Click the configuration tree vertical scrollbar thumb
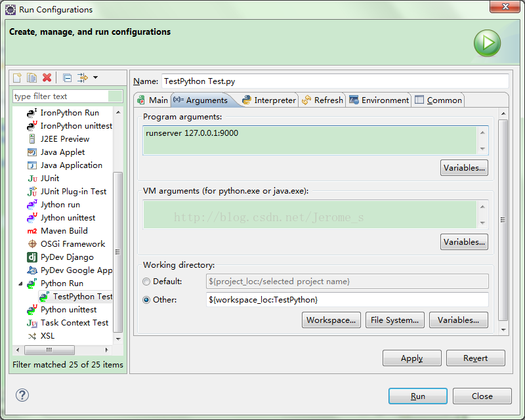 tap(118, 252)
